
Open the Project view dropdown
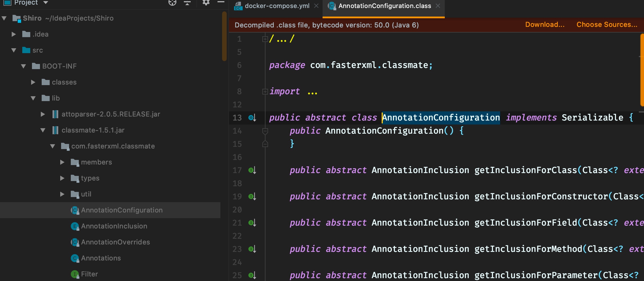45,3
